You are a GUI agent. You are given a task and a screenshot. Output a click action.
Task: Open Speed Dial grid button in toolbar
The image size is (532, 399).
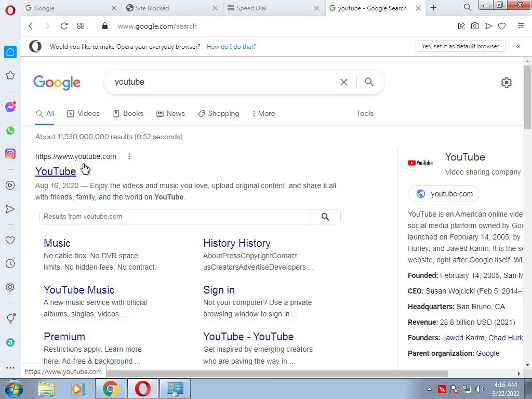81,26
